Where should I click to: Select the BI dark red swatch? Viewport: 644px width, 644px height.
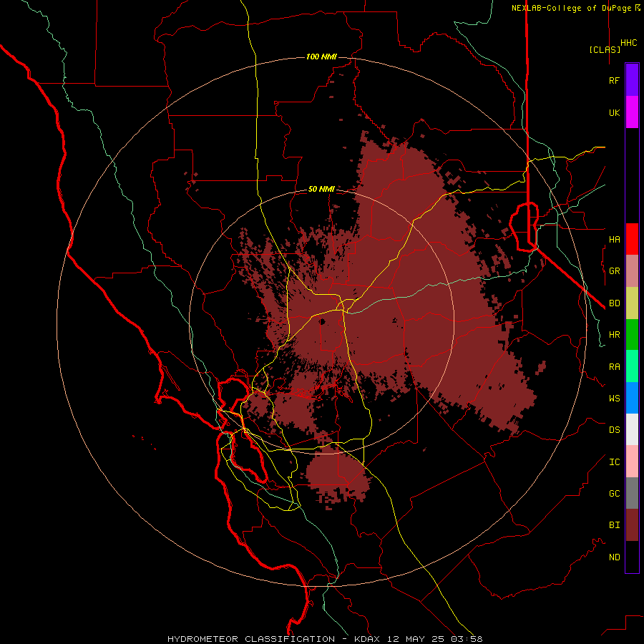click(632, 525)
